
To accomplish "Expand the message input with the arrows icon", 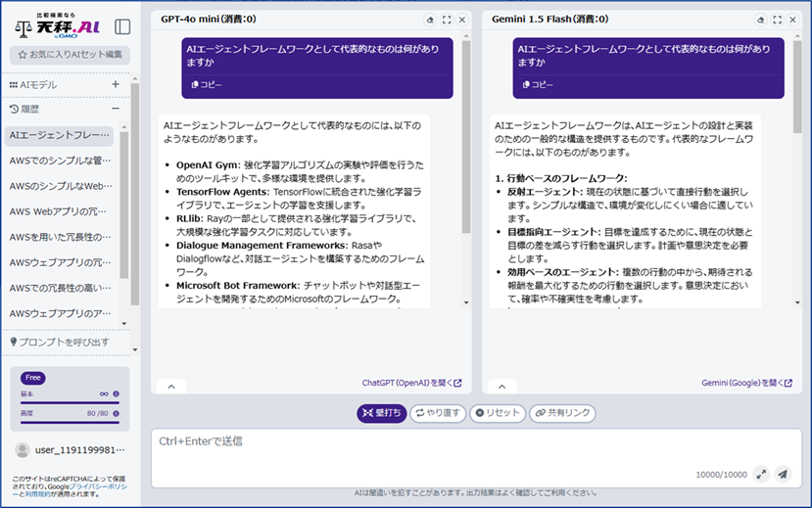I will (x=761, y=474).
